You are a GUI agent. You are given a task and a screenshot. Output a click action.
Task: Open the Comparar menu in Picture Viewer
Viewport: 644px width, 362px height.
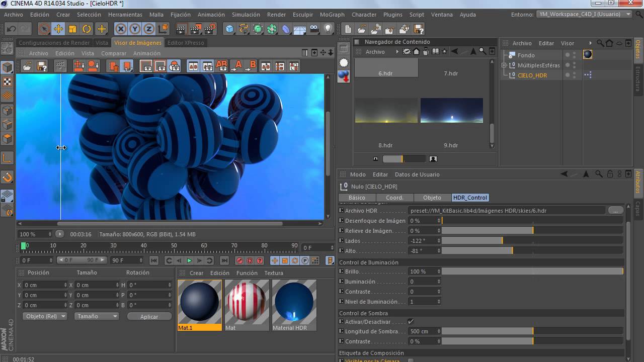114,53
